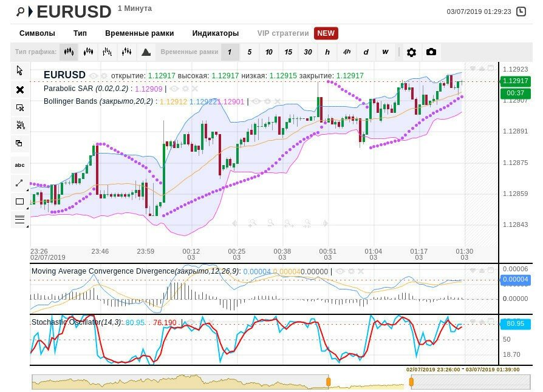Viewport: 543px width, 392px height.
Task: Expand the line drawing tool options
Action: pos(19,183)
